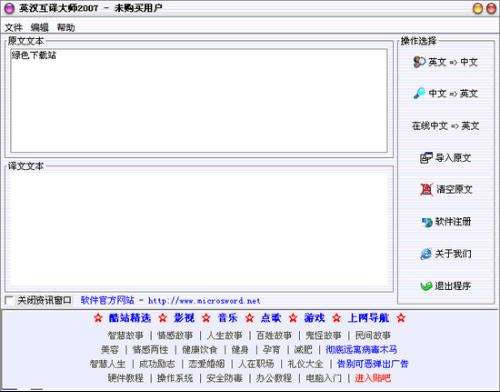Go to the 健身 link
The height and width of the screenshot is (392, 500).
240,350
